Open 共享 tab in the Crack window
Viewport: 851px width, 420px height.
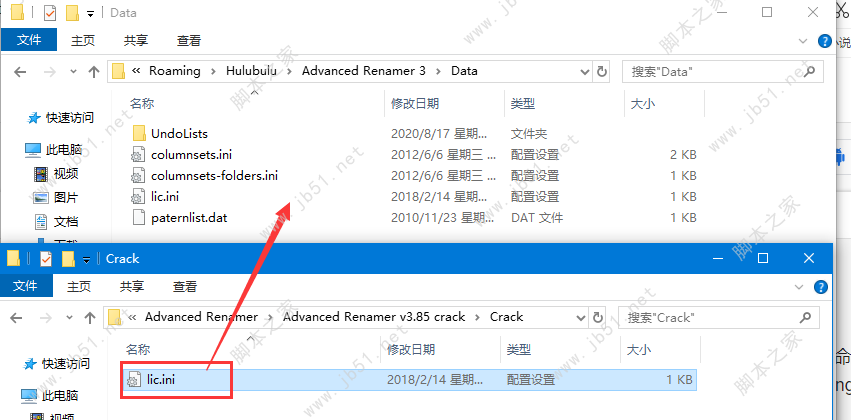point(132,287)
